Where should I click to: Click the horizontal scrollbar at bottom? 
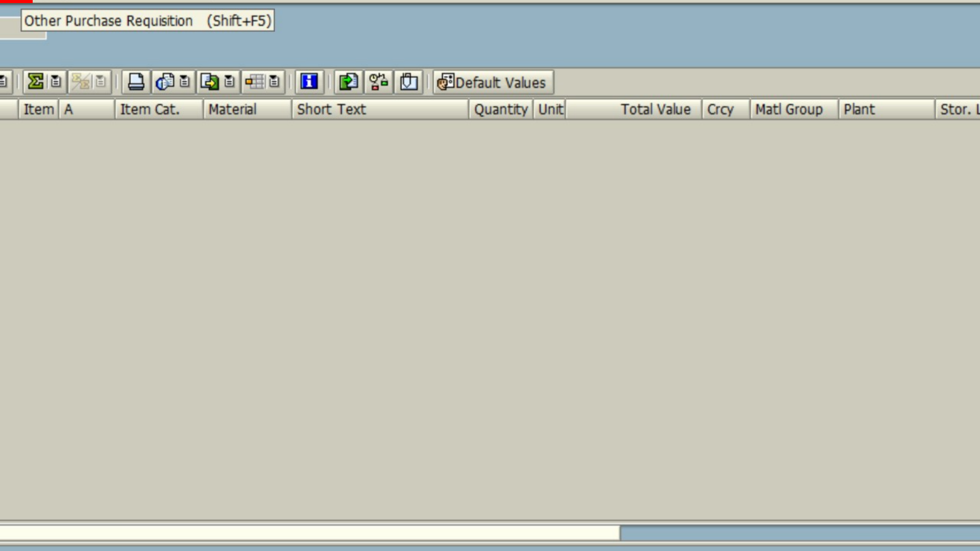click(309, 533)
